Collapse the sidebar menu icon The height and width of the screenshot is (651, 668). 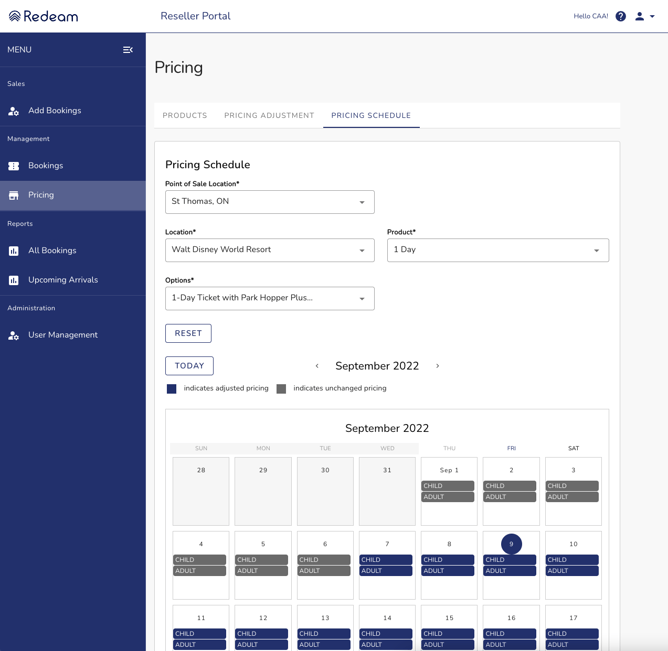click(x=128, y=50)
